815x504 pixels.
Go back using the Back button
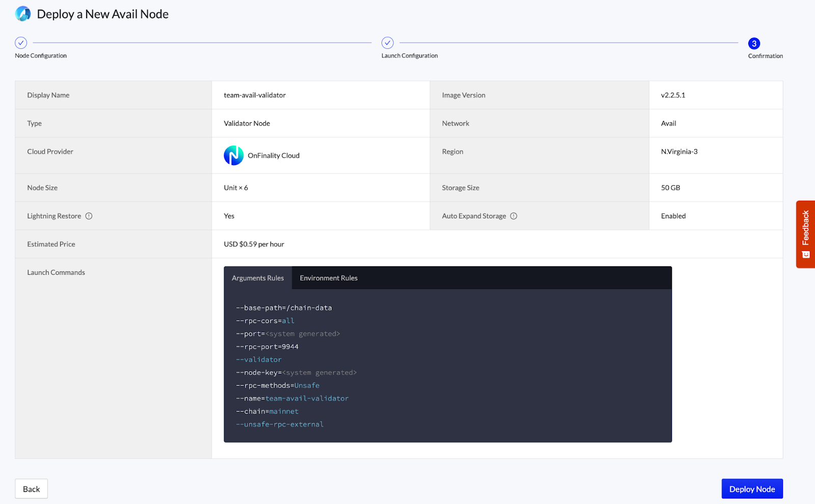pos(31,489)
